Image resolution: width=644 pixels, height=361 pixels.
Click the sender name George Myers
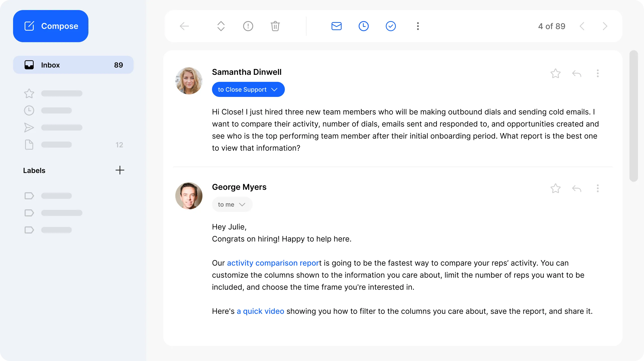coord(239,187)
